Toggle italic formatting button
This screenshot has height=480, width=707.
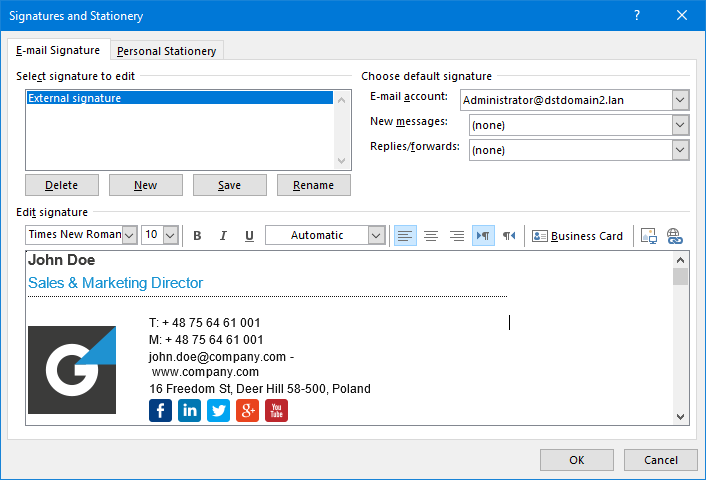[x=223, y=236]
